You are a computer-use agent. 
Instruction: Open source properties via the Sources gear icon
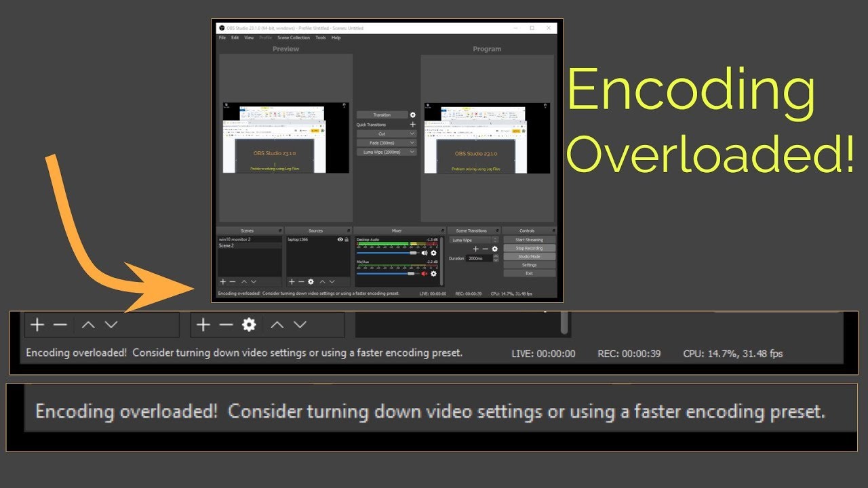(311, 281)
